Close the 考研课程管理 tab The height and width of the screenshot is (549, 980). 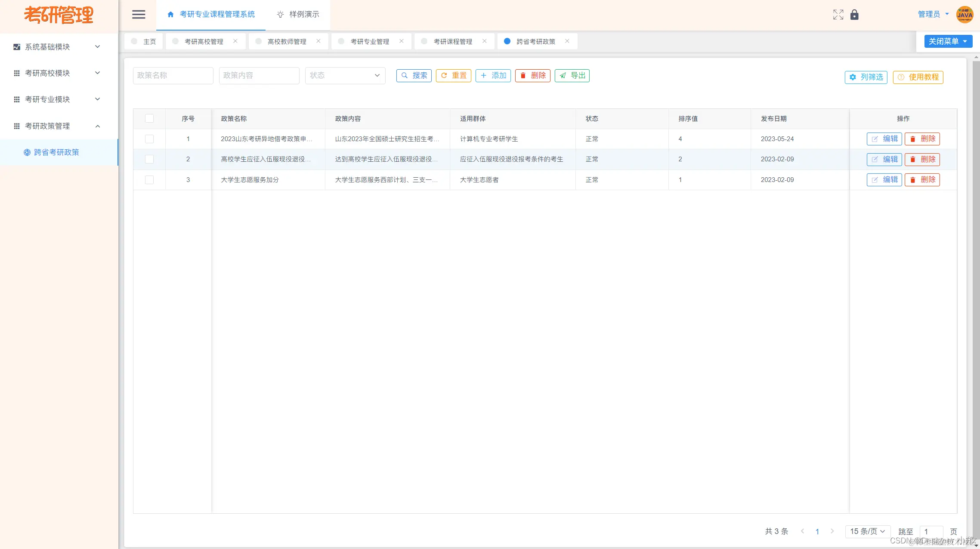point(485,41)
